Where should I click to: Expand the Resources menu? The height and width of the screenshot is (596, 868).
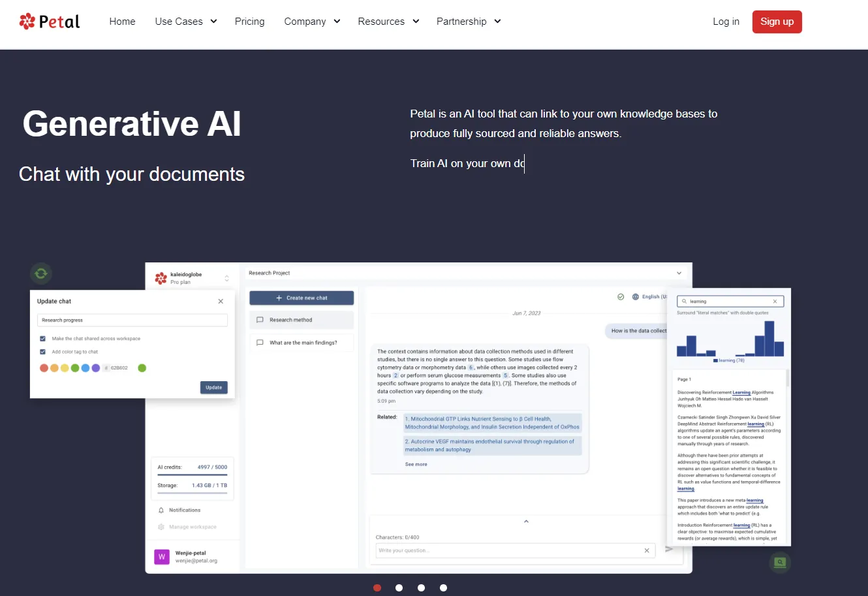coord(388,22)
